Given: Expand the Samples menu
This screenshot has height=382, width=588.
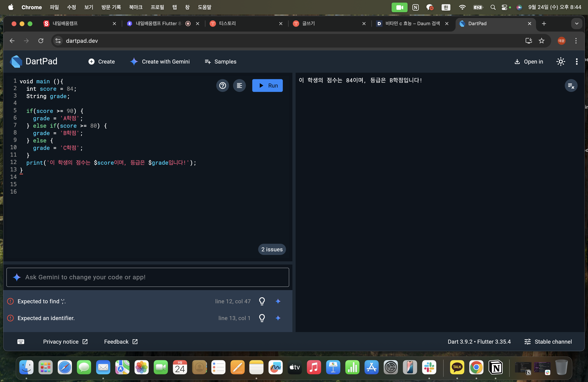Looking at the screenshot, I should pyautogui.click(x=220, y=62).
